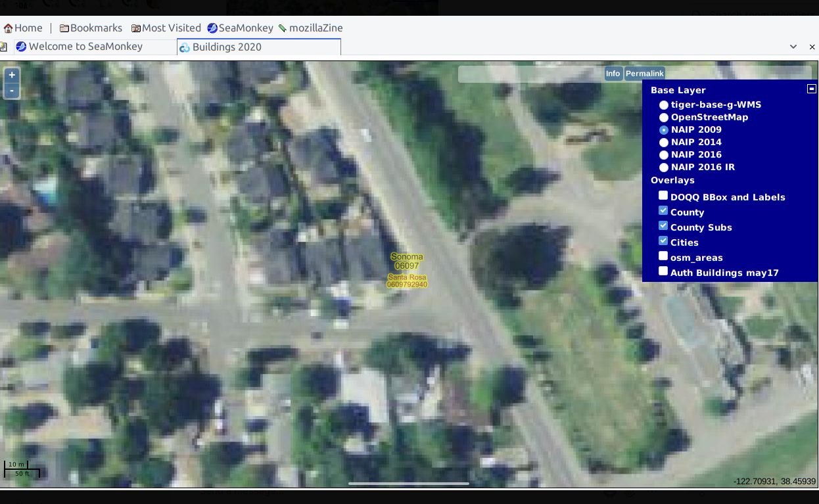Click the map zoom out minus button
Viewport: 819px width, 504px height.
coord(11,91)
